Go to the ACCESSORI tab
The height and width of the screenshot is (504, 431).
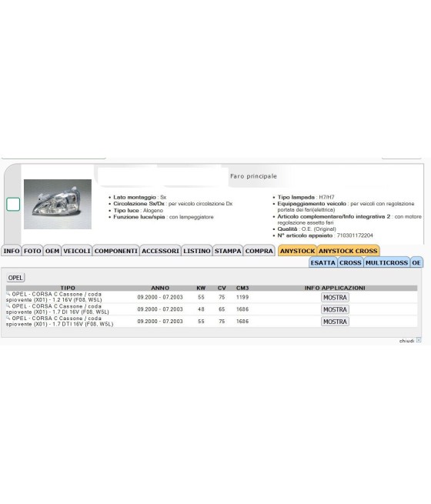(160, 251)
